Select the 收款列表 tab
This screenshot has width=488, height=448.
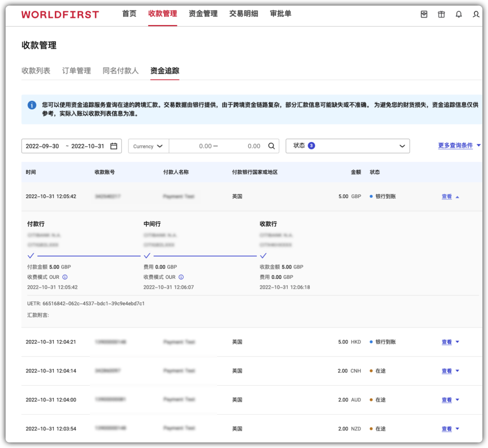coord(36,71)
